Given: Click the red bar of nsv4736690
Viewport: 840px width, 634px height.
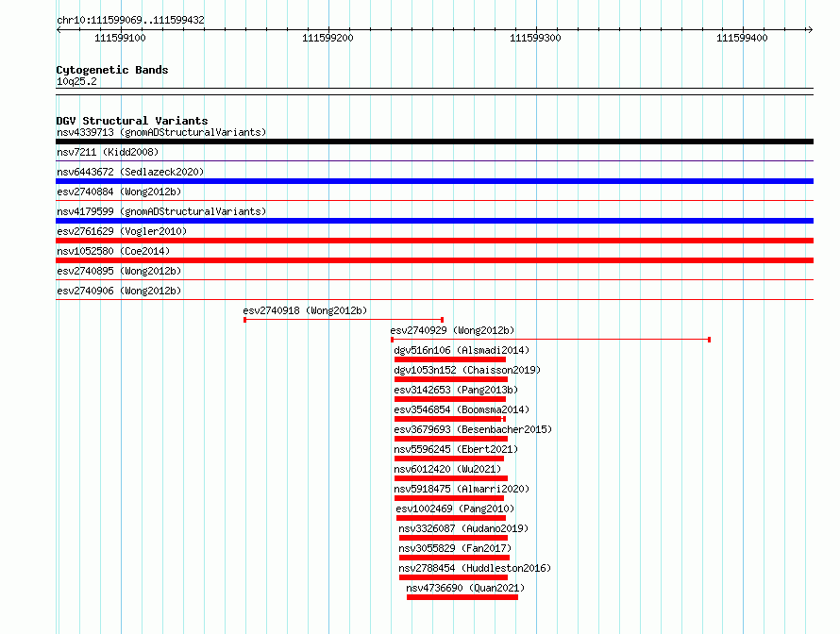Looking at the screenshot, I should point(462,597).
